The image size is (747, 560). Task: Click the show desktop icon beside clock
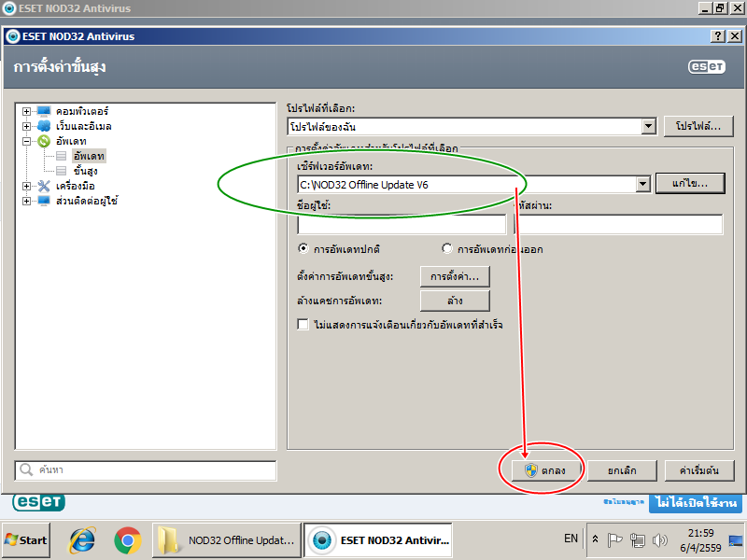(736, 540)
